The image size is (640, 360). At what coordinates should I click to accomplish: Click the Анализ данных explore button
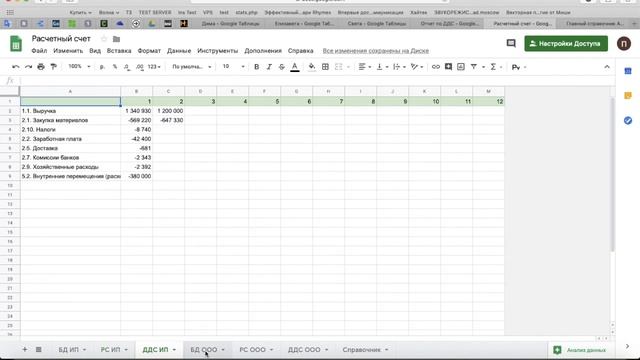point(581,350)
